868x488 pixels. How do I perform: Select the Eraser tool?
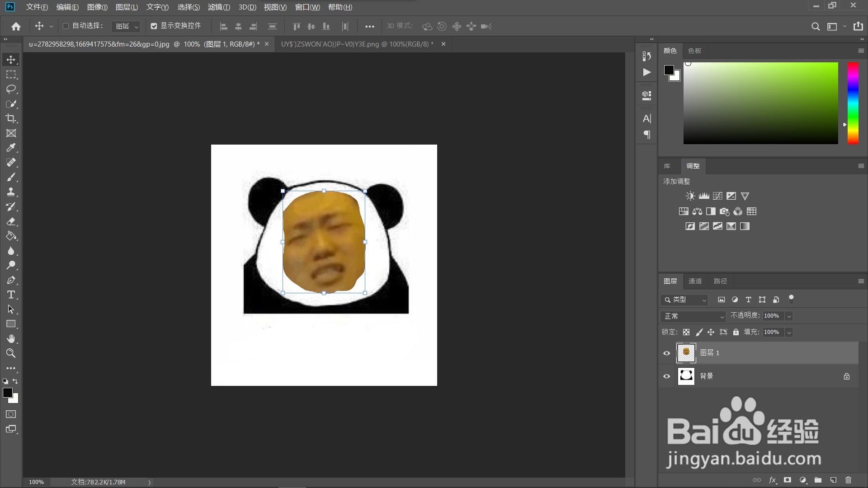pos(11,221)
